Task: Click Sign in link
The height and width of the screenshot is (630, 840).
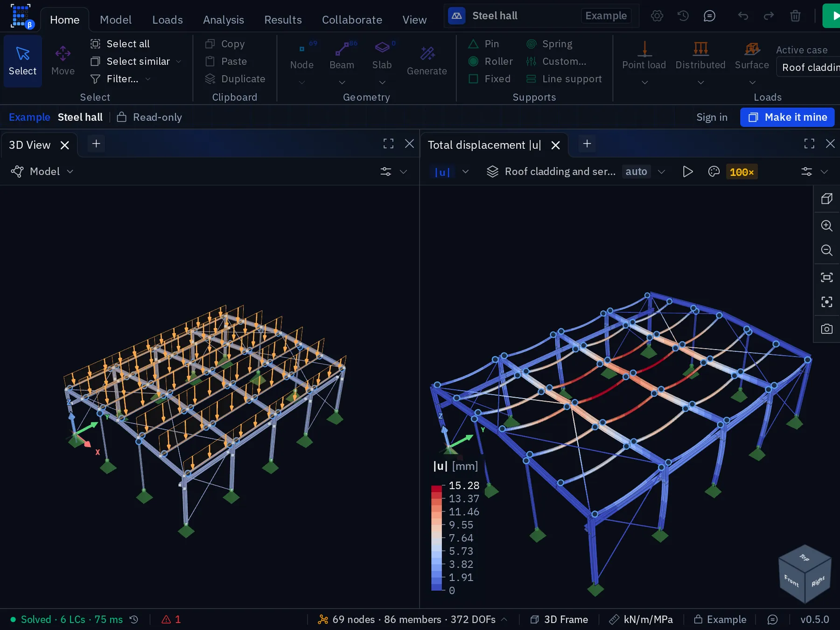Action: [x=712, y=117]
